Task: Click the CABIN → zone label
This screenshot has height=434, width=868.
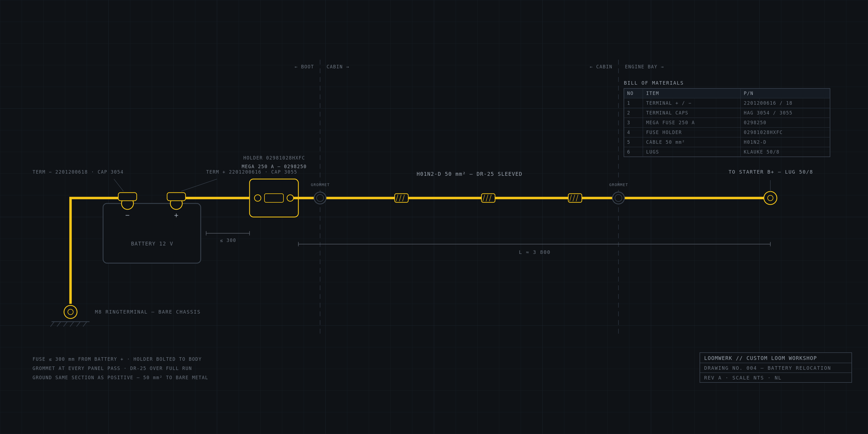Action: [x=338, y=67]
